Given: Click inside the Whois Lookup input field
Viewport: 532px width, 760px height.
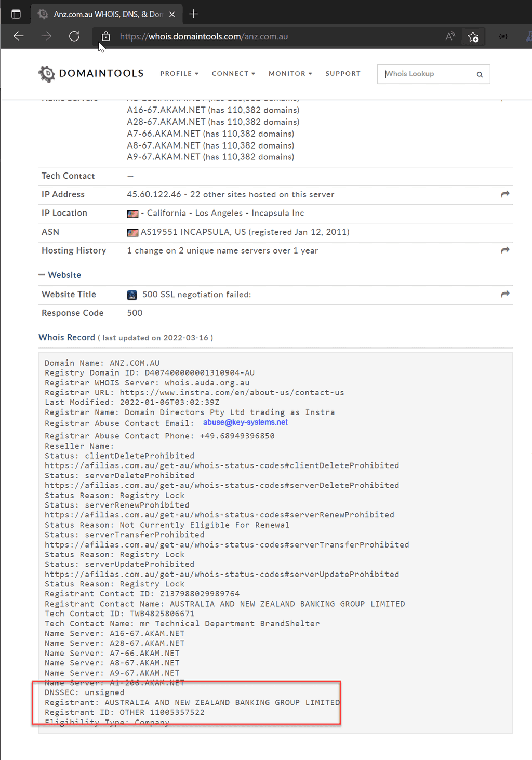Looking at the screenshot, I should click(x=426, y=74).
